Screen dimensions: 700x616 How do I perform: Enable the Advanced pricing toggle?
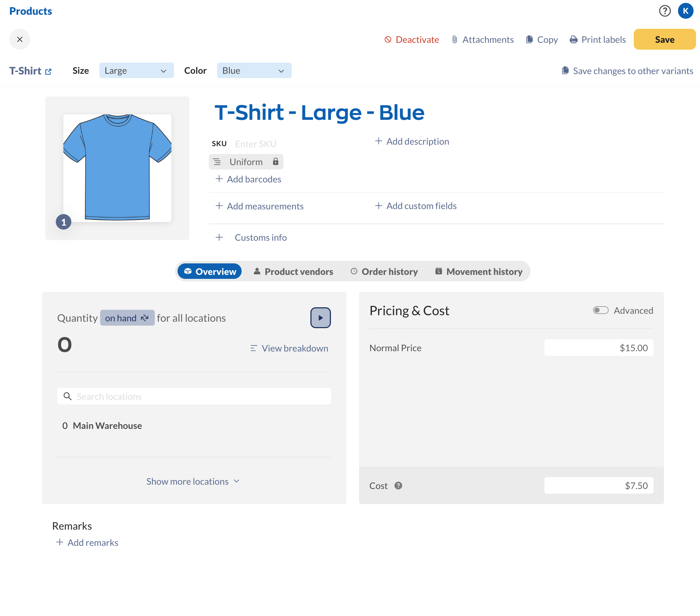pyautogui.click(x=601, y=310)
